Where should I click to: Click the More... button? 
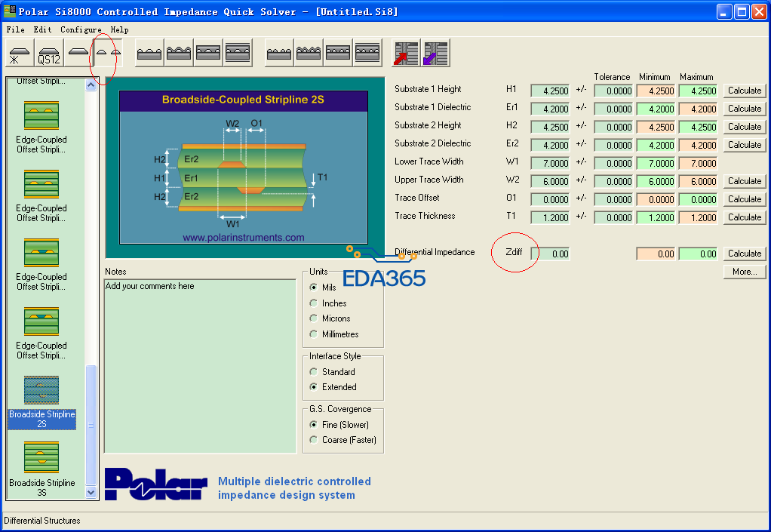click(x=745, y=272)
